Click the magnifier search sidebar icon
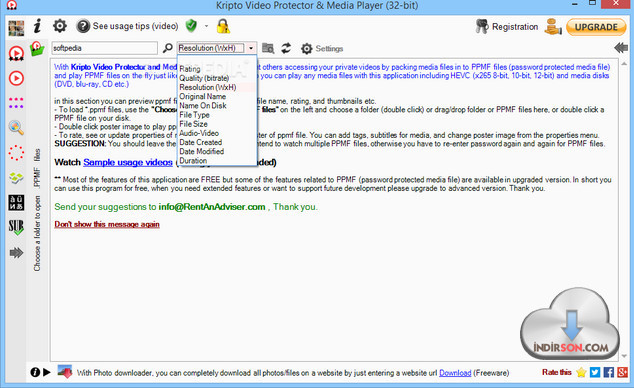The height and width of the screenshot is (388, 634). [x=16, y=128]
